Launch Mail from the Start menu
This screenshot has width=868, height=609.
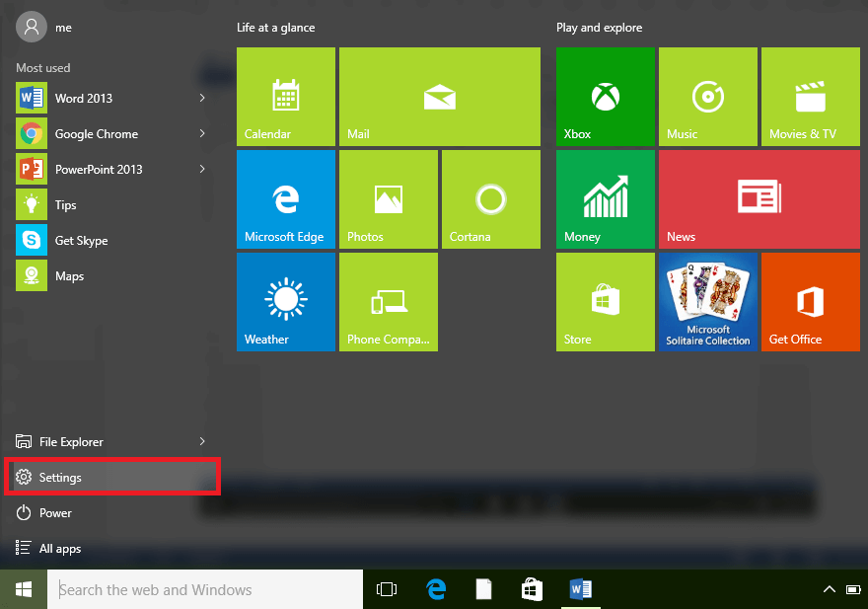[x=439, y=96]
